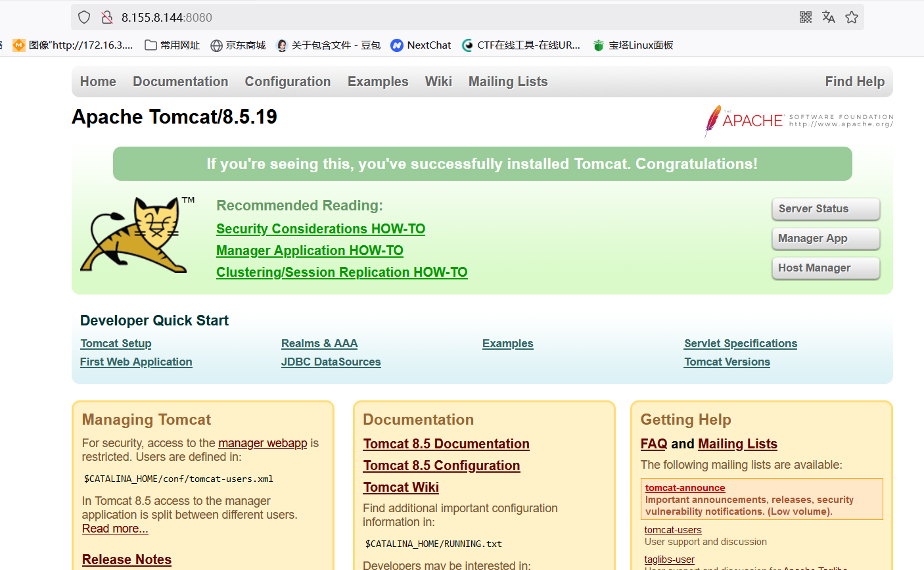Click the Apache Software Foundation logo
The image size is (924, 570).
point(798,121)
